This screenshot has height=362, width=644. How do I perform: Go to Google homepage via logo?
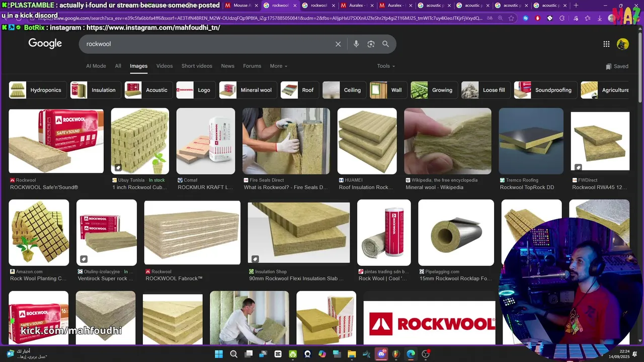45,44
